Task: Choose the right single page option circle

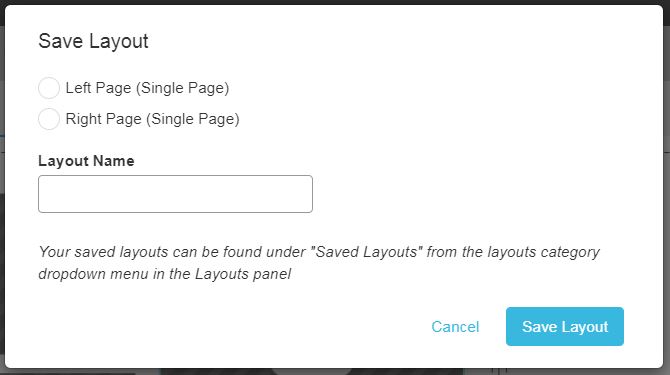Action: (49, 119)
